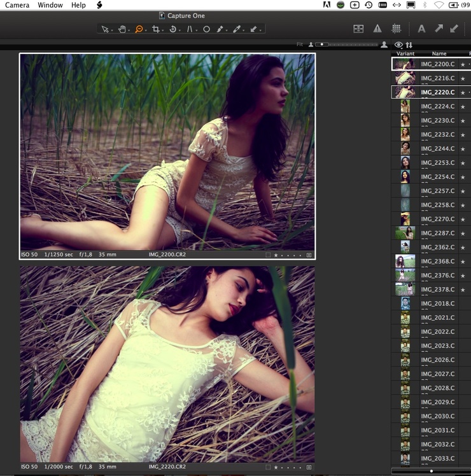Select the IMG_2287.C thumbnail row
471x476 pixels.
[431, 233]
